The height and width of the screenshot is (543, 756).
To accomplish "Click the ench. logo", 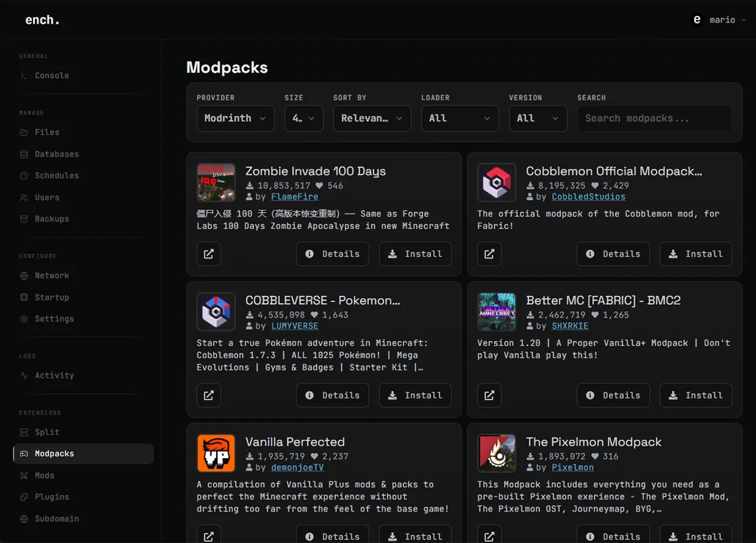I will click(43, 19).
